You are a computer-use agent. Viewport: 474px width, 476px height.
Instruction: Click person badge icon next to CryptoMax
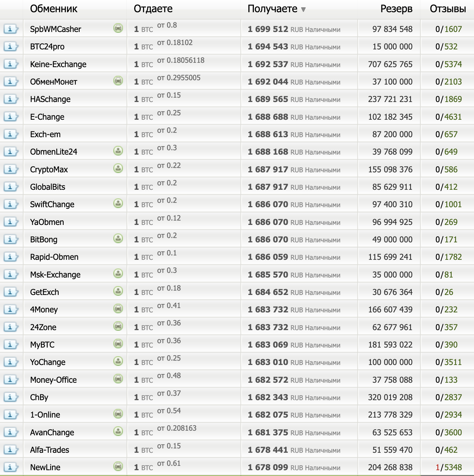tap(118, 168)
